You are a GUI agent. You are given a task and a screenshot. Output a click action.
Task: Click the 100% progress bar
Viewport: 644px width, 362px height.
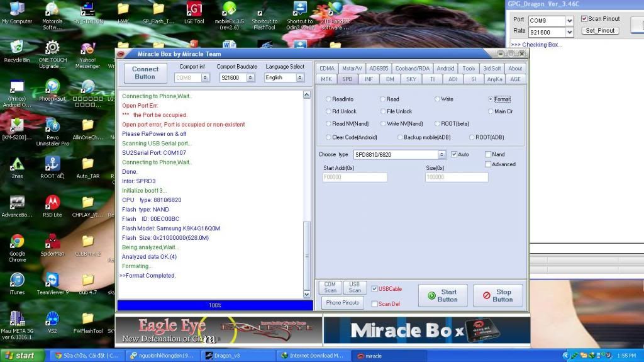point(215,305)
